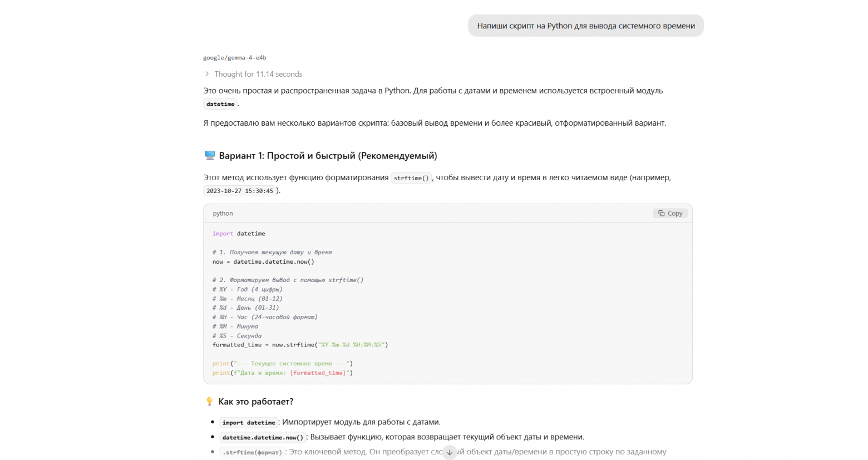Viewport: 868px width, 460px height.
Task: Click the last print line with formatted_time
Action: point(282,373)
